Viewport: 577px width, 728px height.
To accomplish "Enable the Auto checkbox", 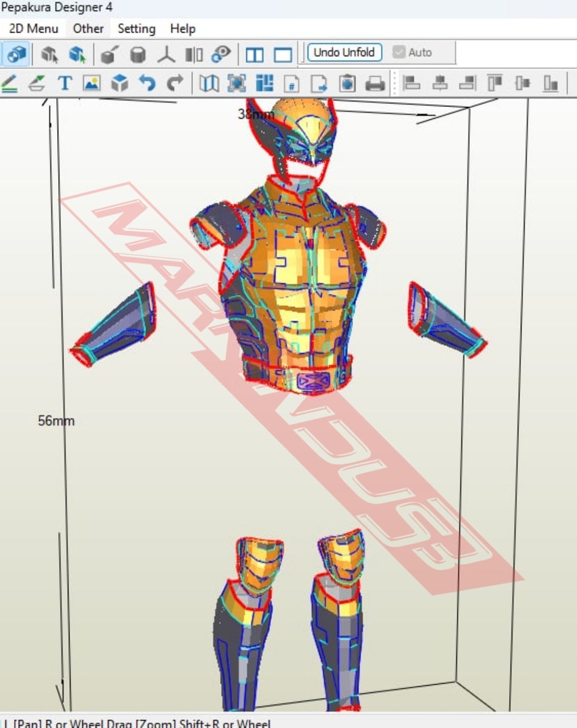I will 400,52.
